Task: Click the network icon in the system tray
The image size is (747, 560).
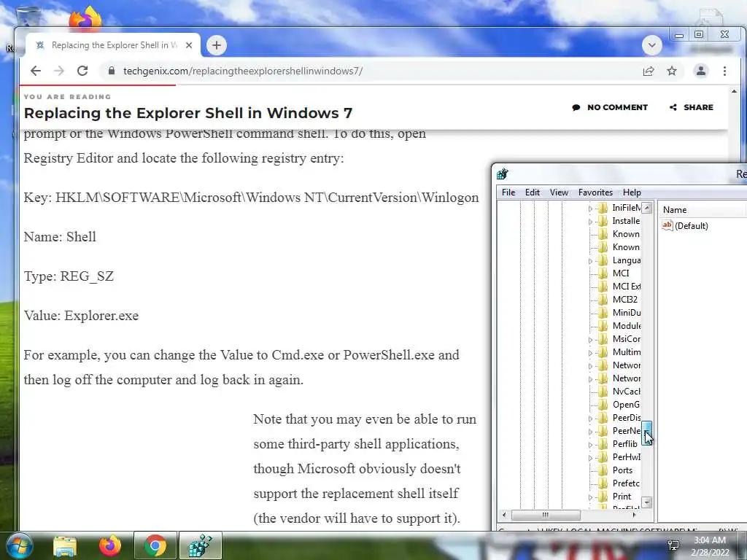Action: (x=673, y=545)
